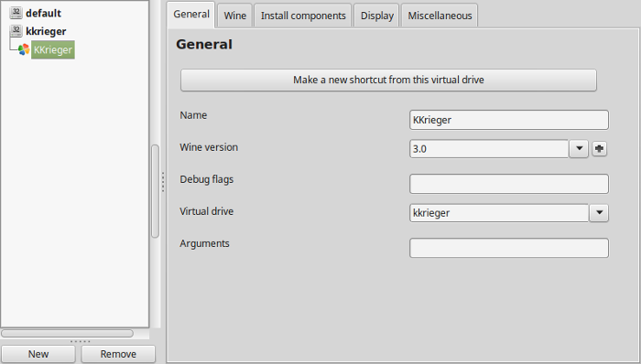
Task: Add a Wine version with plus icon
Action: [x=599, y=148]
